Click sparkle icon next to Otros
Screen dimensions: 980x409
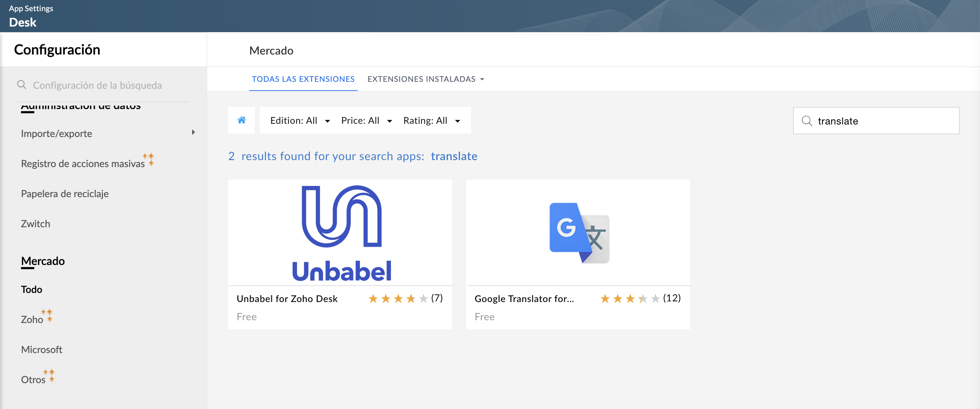click(49, 375)
